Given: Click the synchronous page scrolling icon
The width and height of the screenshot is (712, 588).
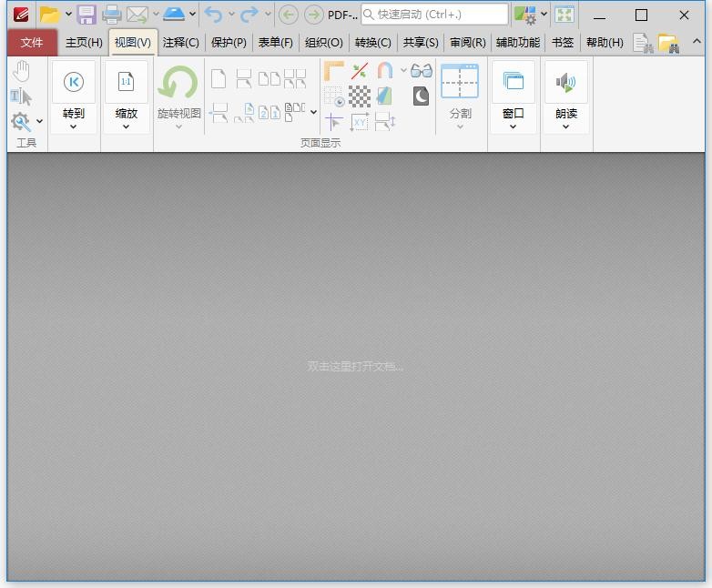Looking at the screenshot, I should [x=385, y=122].
